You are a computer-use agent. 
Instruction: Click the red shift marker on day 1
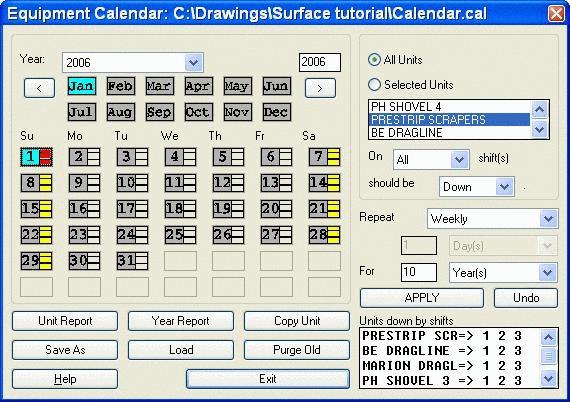[x=46, y=157]
